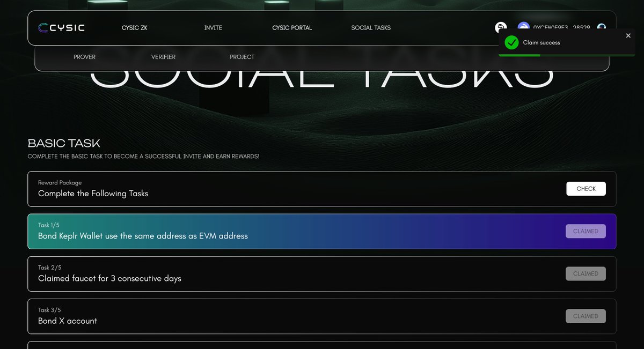Viewport: 644px width, 349px height.
Task: Click the 'Bond X account' task text
Action: point(68,321)
